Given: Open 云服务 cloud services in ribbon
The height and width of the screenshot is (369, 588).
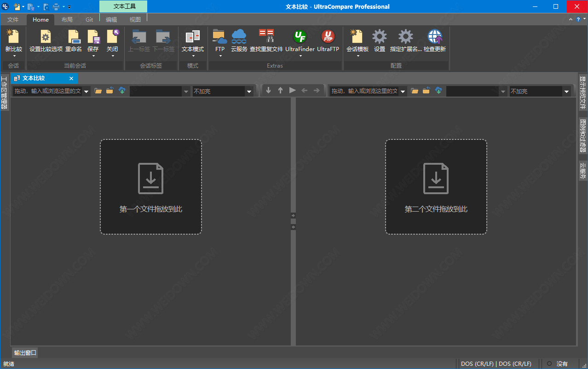Looking at the screenshot, I should coord(239,36).
